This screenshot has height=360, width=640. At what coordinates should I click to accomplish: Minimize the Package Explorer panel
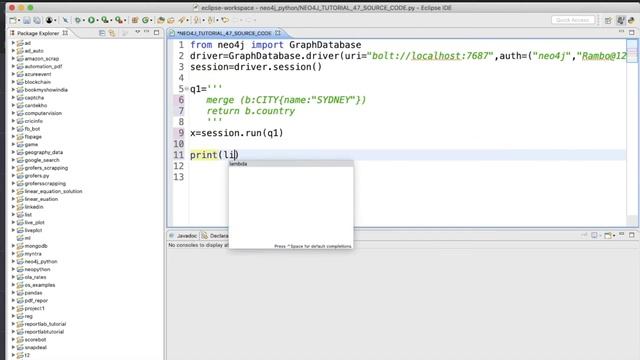(x=147, y=32)
